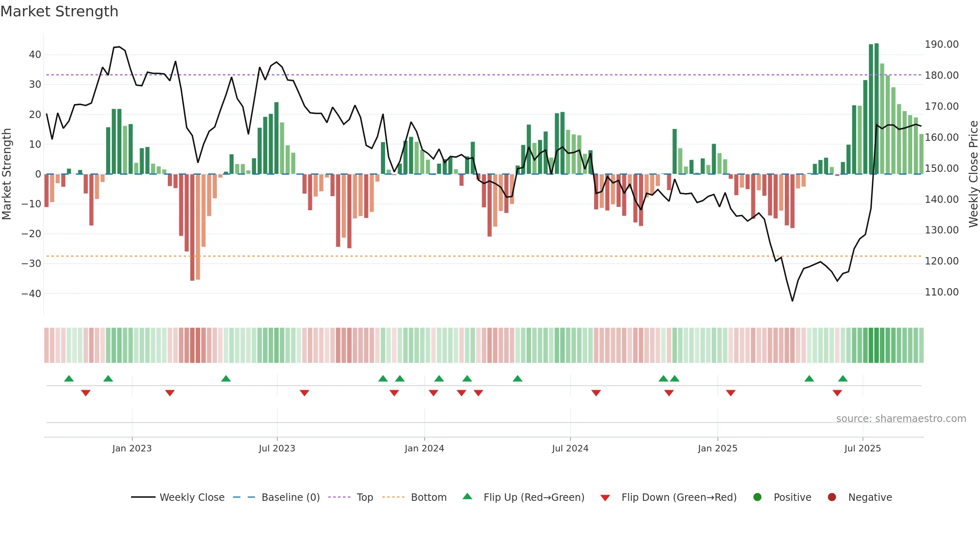This screenshot has height=551, width=980.
Task: Click the green Positive circle in the legend
Action: pos(757,497)
